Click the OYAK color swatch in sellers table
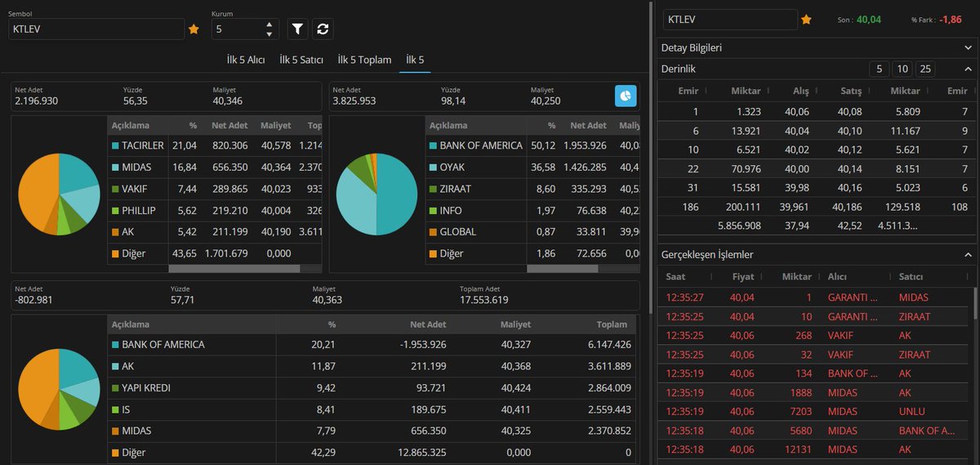 click(434, 167)
